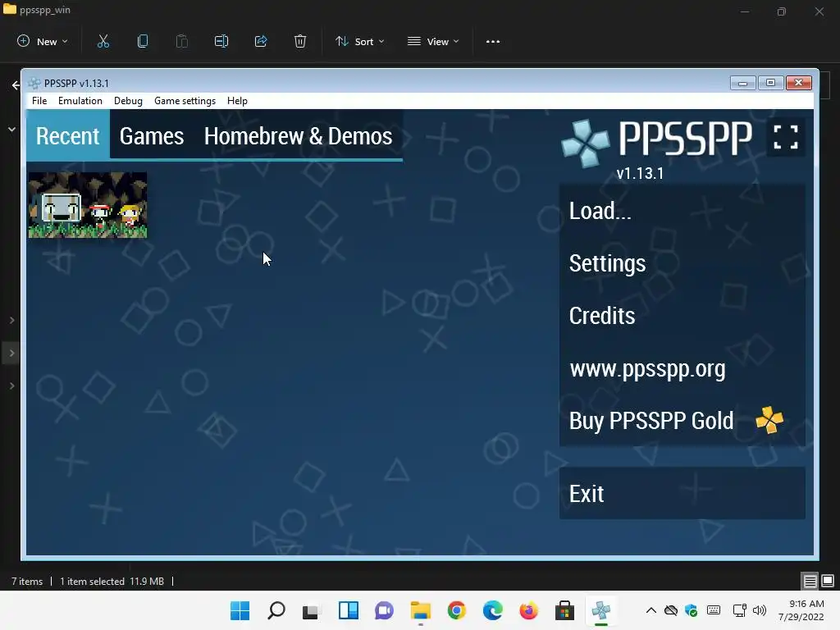Click the Exit button
840x630 pixels.
pyautogui.click(x=682, y=493)
